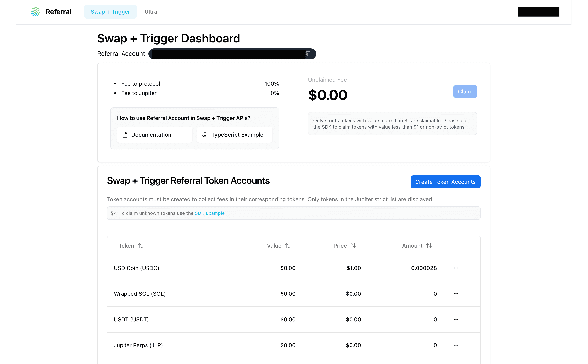Open Wrapped SOL row options menu

coord(456,294)
